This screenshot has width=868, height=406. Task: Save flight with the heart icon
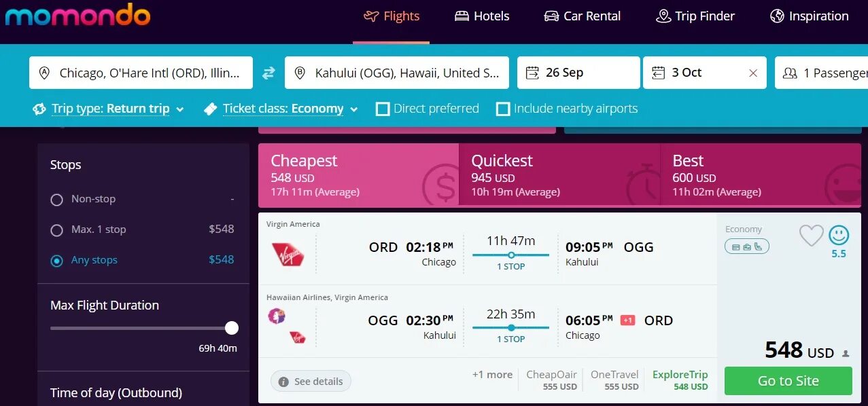pyautogui.click(x=811, y=236)
